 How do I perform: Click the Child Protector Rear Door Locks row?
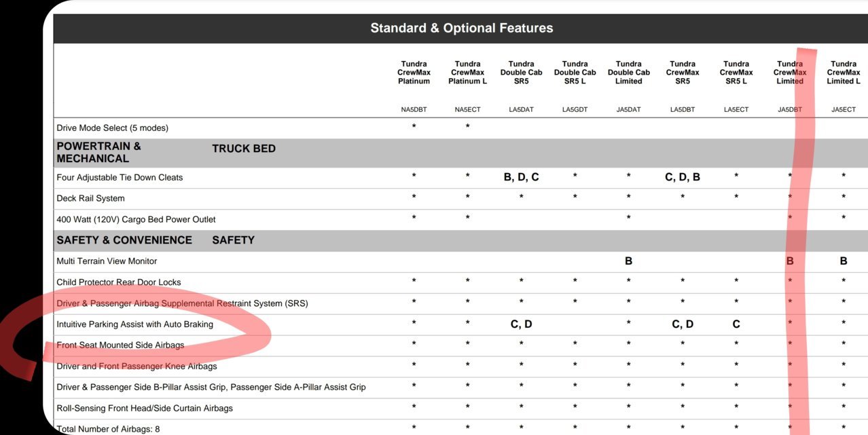[461, 282]
